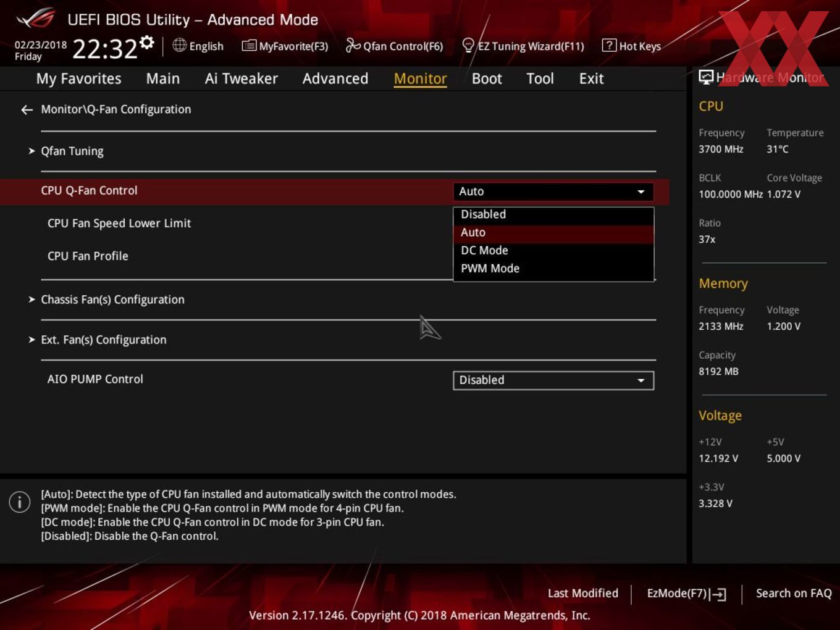Click the memory frequency 2133 MHz
840x630 pixels.
[x=721, y=326]
